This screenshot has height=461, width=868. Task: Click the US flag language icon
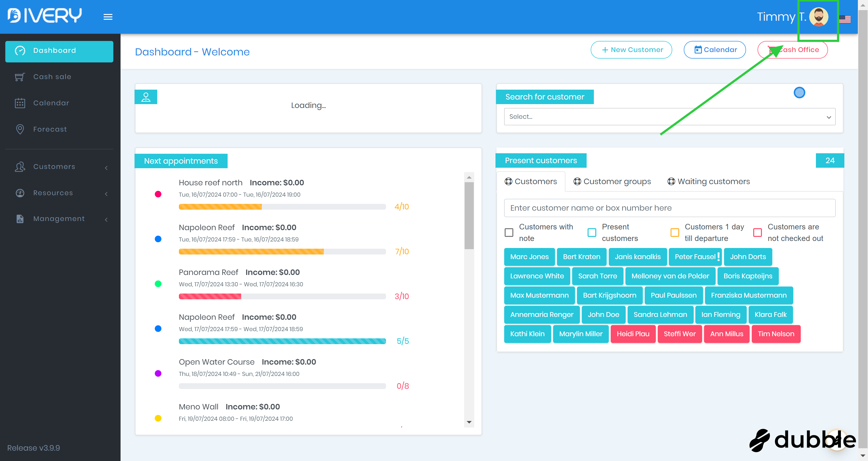pyautogui.click(x=844, y=19)
